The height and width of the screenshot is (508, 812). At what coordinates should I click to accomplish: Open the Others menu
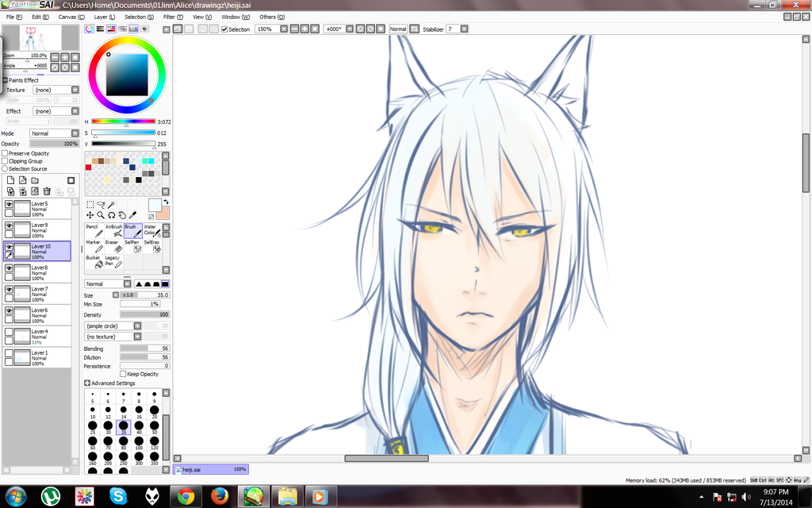point(271,17)
